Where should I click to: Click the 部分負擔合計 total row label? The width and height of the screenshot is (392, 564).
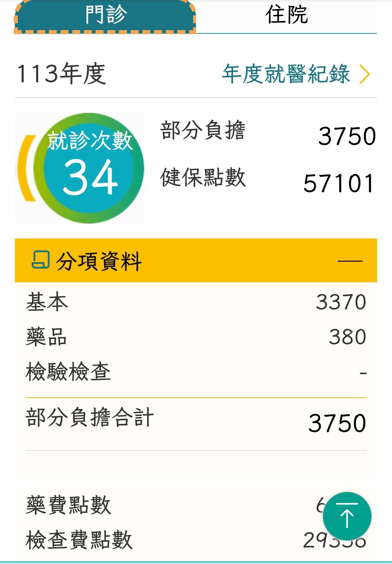90,417
